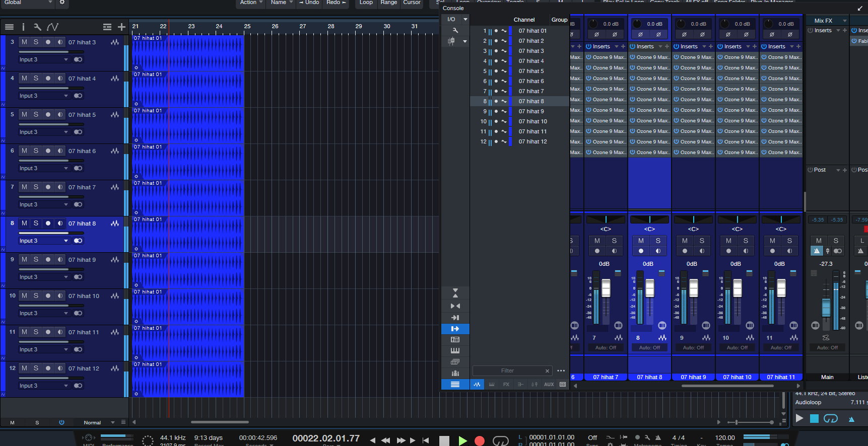Open the I/O dropdown arrow in console
Screen dimensions: 868x446
(x=465, y=20)
